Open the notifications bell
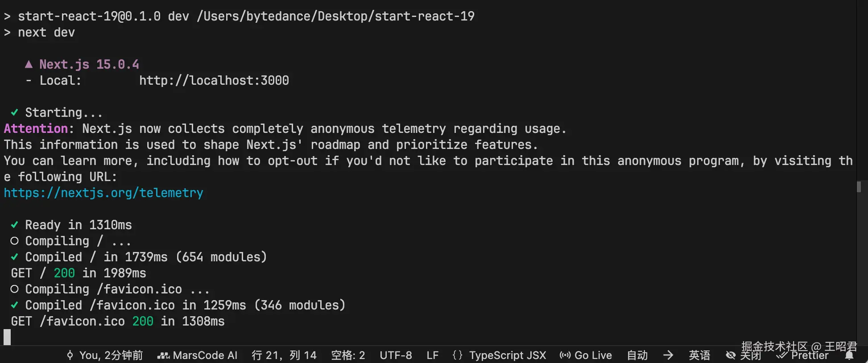Image resolution: width=868 pixels, height=363 pixels. (x=849, y=355)
